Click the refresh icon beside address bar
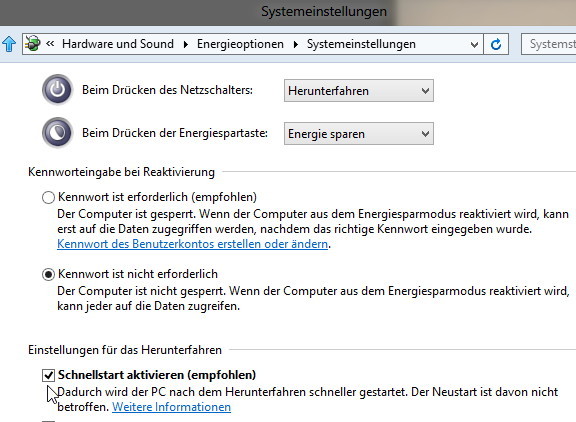 pos(496,44)
